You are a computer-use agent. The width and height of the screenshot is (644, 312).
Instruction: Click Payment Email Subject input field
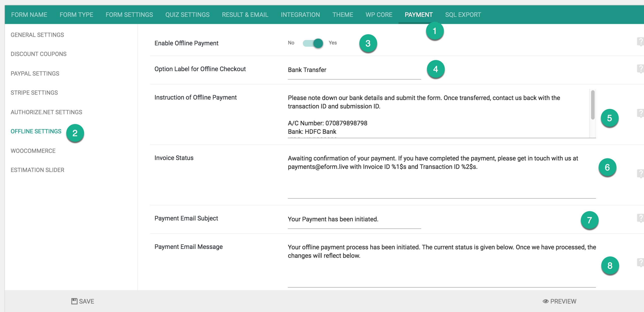[354, 219]
